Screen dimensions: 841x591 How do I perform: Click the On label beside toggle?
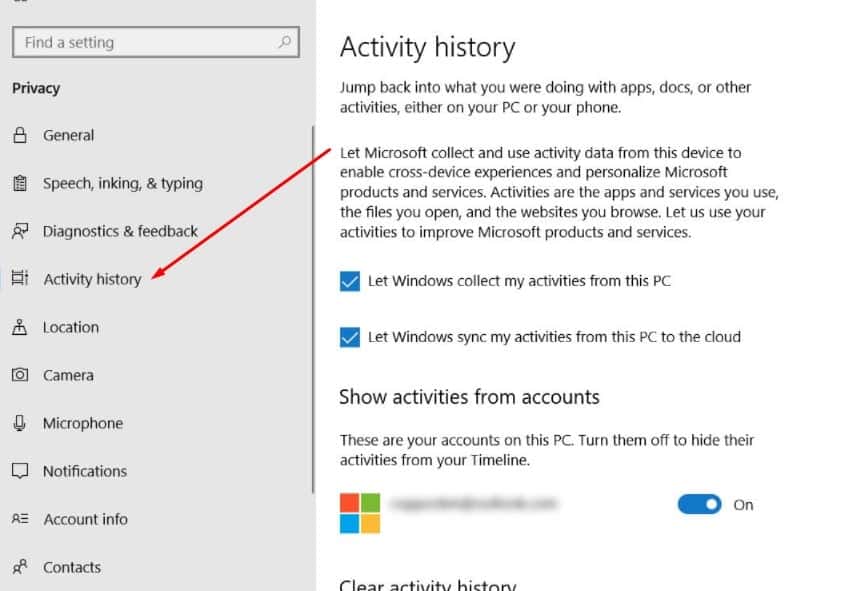(743, 505)
